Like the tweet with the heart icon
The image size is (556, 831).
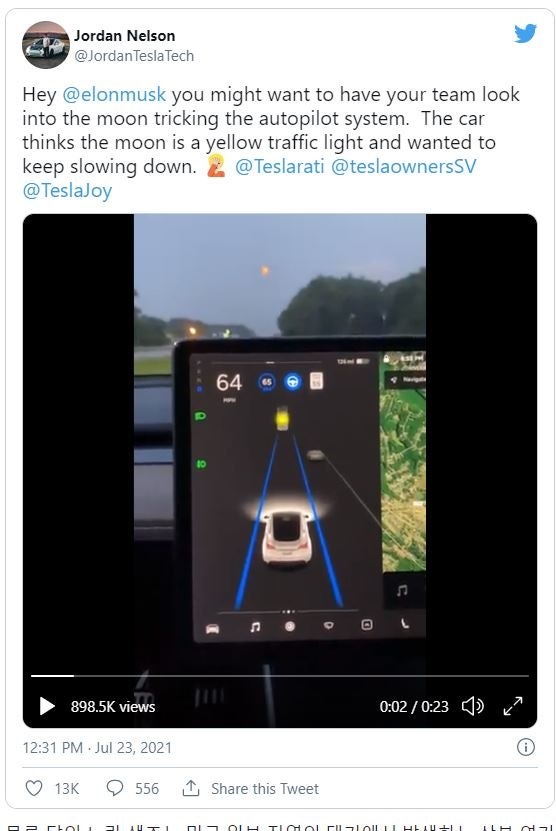(x=34, y=788)
